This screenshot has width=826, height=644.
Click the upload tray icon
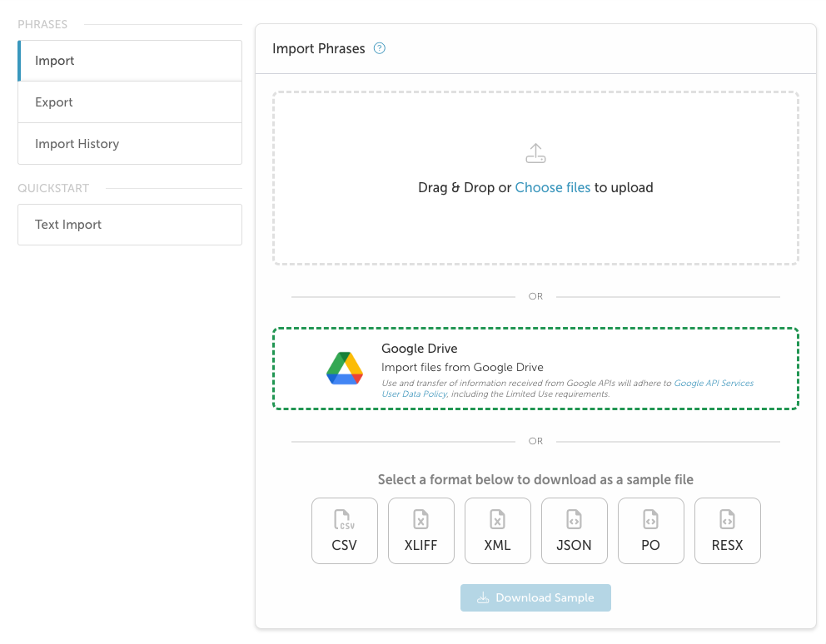coord(535,153)
